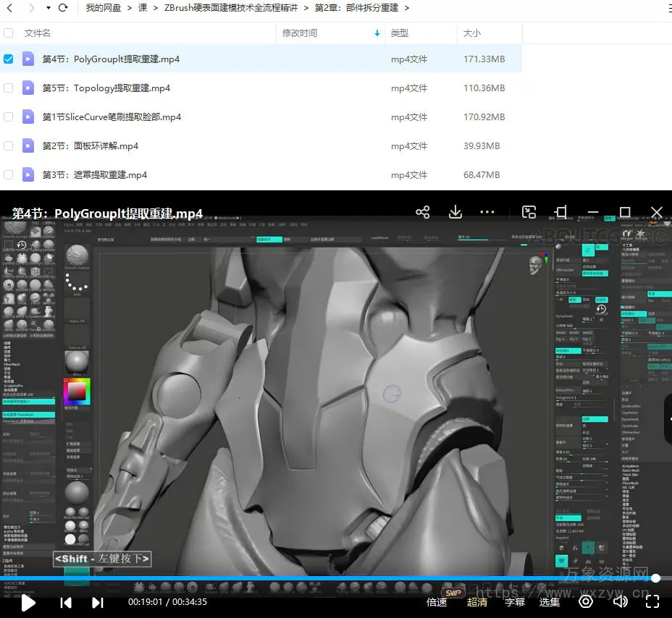Click the blue video progress bar
The width and height of the screenshot is (672, 618).
point(326,578)
